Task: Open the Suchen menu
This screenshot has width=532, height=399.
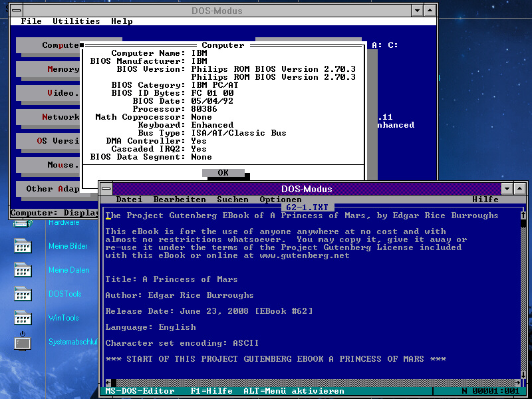Action: [x=233, y=199]
